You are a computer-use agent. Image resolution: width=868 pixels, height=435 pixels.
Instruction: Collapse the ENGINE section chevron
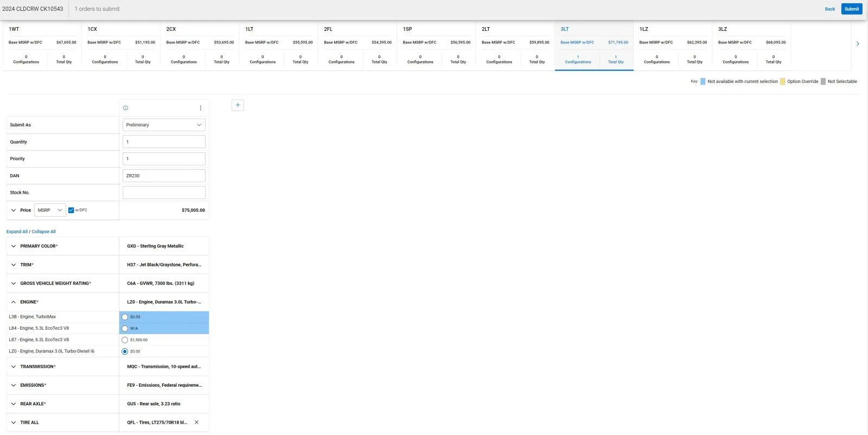coord(14,302)
